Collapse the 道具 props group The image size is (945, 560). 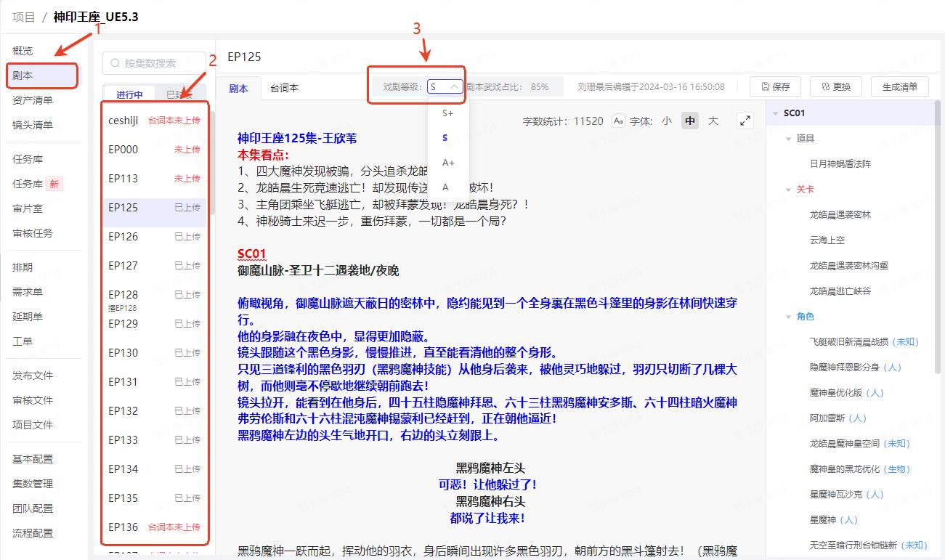[x=789, y=139]
